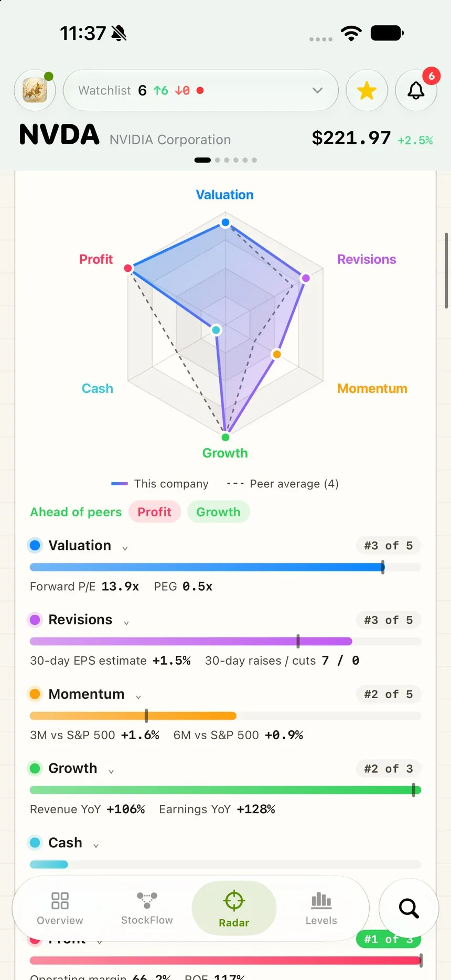This screenshot has height=980, width=451.
Task: Open notifications bell with badge
Action: tap(416, 90)
